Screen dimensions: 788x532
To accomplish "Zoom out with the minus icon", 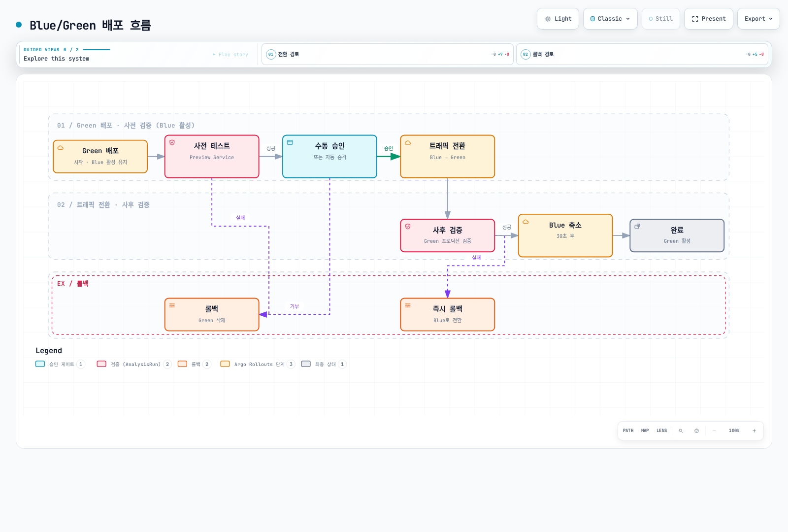I will [x=714, y=431].
